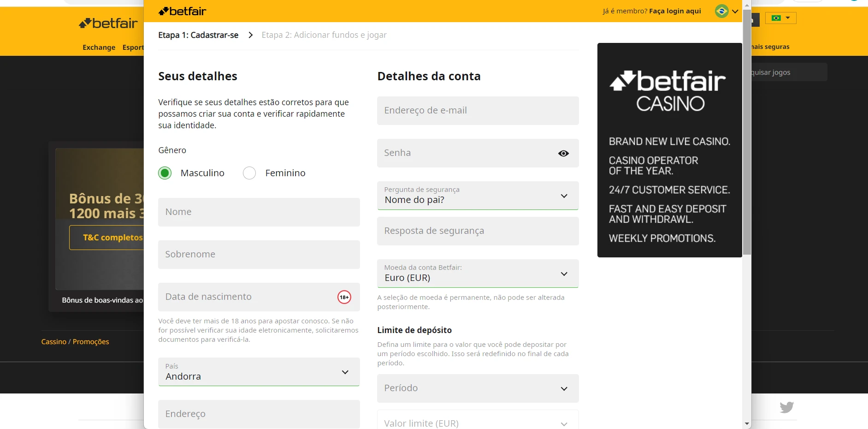Click the Nome input field
Image resolution: width=868 pixels, height=429 pixels.
point(259,212)
